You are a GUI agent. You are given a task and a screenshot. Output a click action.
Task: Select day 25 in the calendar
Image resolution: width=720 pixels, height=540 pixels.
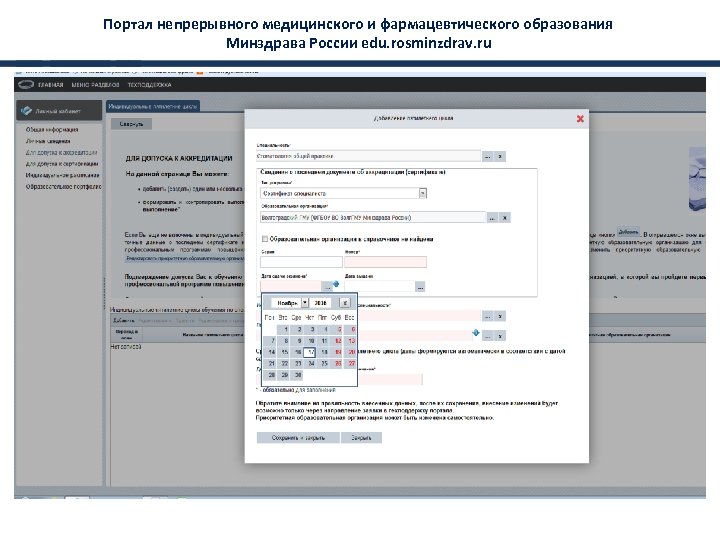[x=324, y=364]
